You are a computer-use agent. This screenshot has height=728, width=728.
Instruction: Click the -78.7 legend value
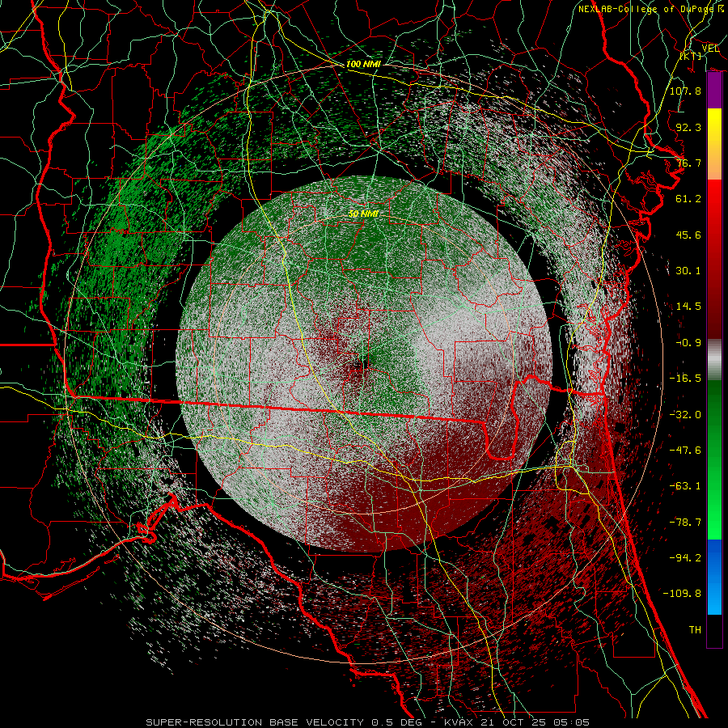(685, 522)
